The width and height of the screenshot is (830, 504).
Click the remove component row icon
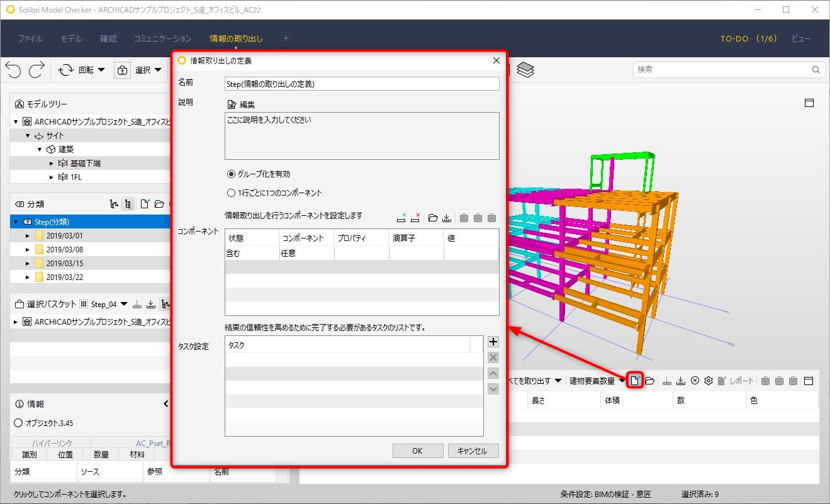coord(415,218)
